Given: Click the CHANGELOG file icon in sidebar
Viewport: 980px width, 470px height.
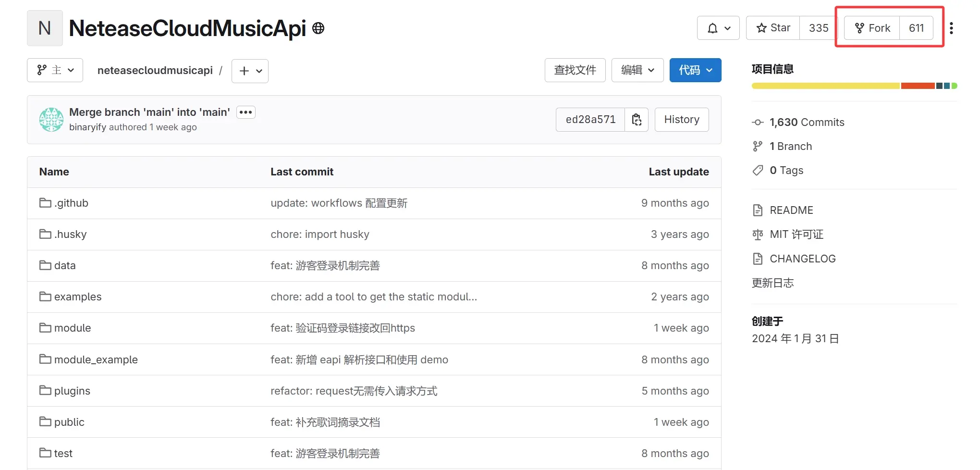Looking at the screenshot, I should point(758,258).
